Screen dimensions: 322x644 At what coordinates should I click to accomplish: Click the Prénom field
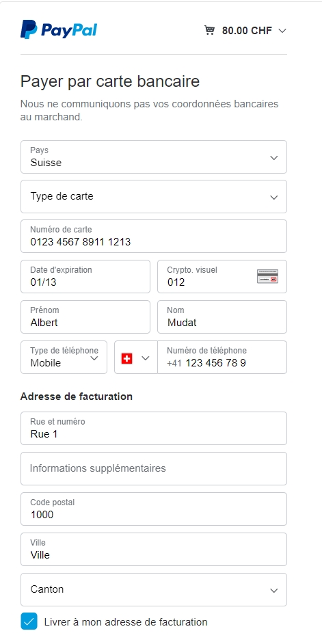tap(85, 317)
